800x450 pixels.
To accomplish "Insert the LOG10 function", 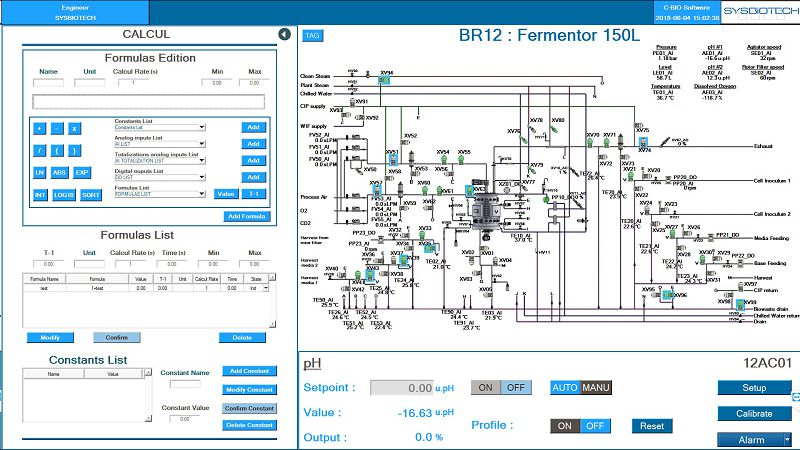I will 64,195.
